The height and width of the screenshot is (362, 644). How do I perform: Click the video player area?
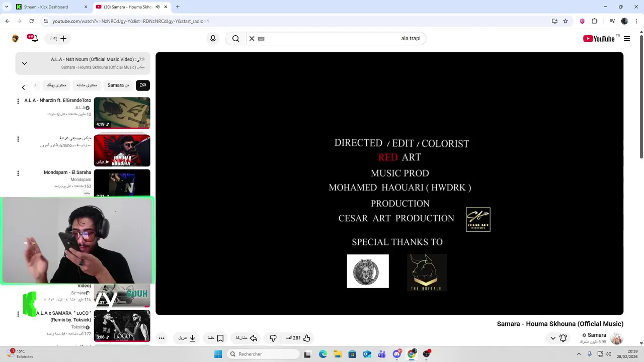(389, 184)
